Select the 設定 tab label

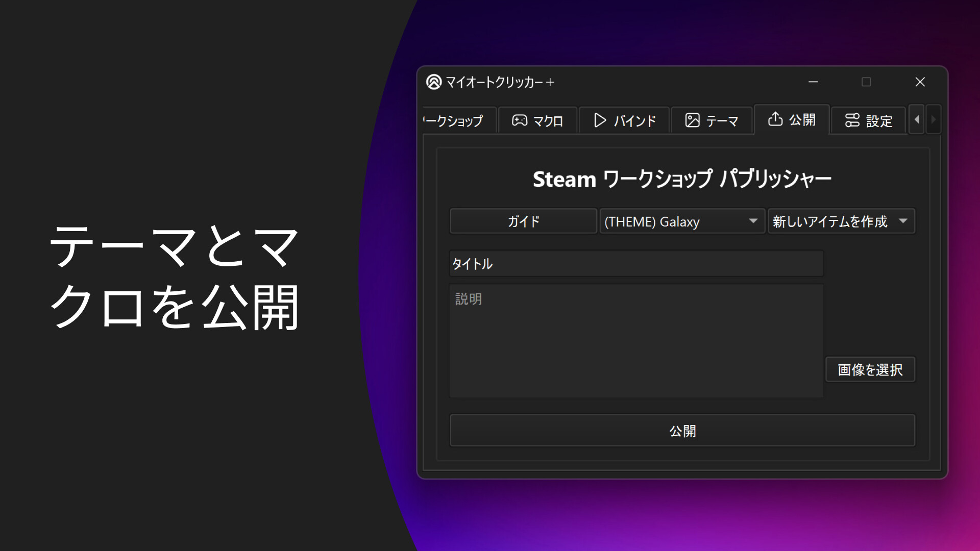point(879,121)
